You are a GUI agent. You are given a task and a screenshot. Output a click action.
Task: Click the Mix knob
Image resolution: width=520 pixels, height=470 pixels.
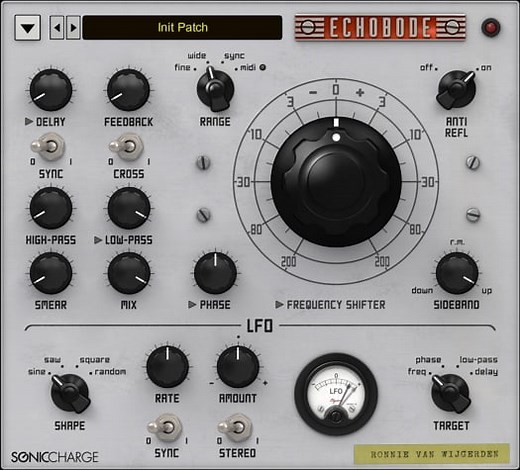click(x=129, y=273)
